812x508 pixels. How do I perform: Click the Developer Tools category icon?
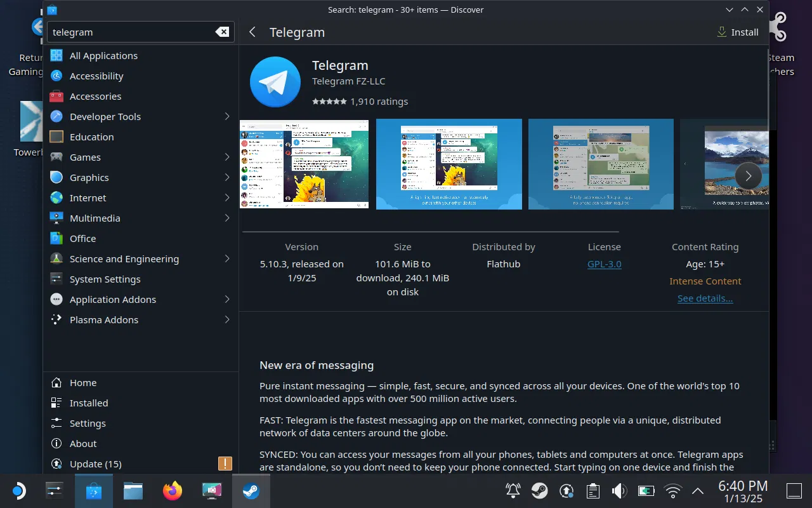pyautogui.click(x=56, y=117)
